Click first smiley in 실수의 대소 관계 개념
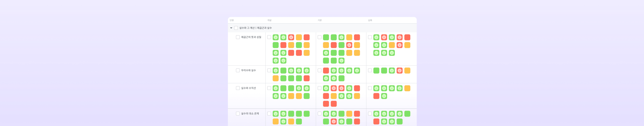The height and width of the screenshot is (126, 644). (x=276, y=114)
